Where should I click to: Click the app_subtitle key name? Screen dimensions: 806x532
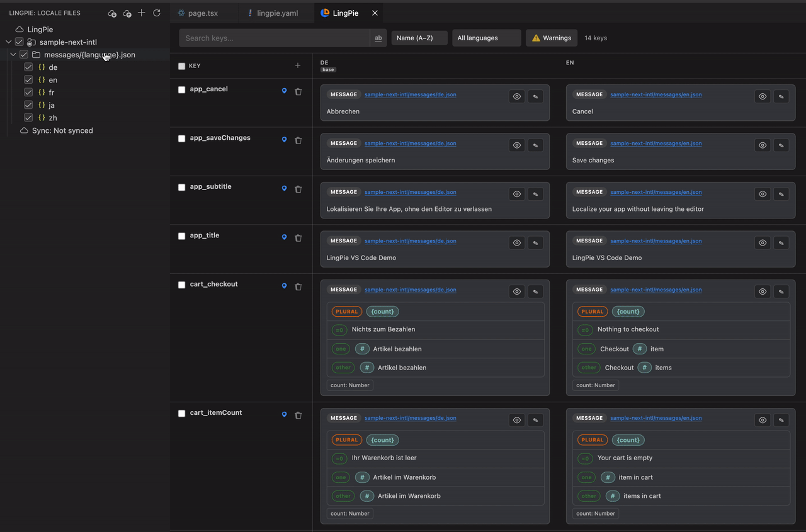click(x=210, y=186)
